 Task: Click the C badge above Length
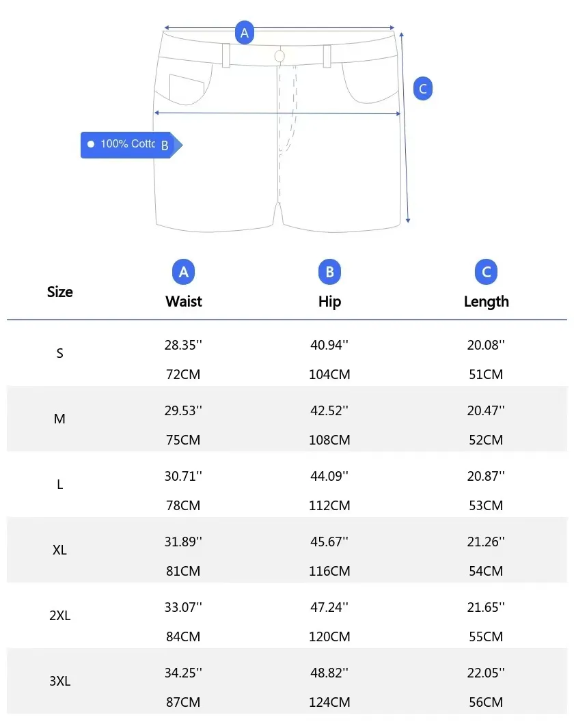[x=486, y=272]
